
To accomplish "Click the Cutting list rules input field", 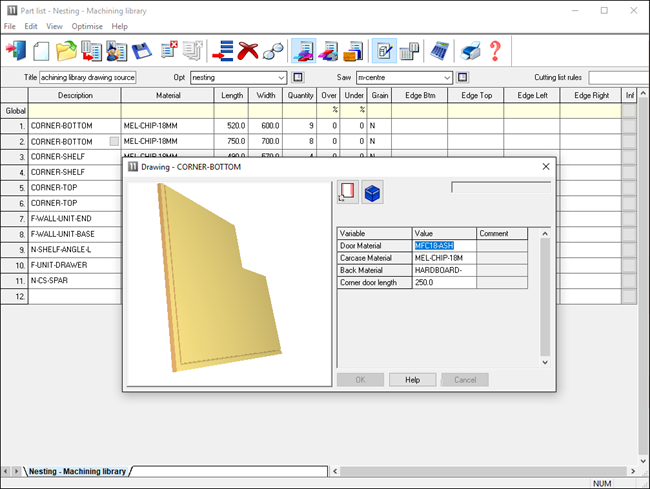I will pyautogui.click(x=617, y=77).
